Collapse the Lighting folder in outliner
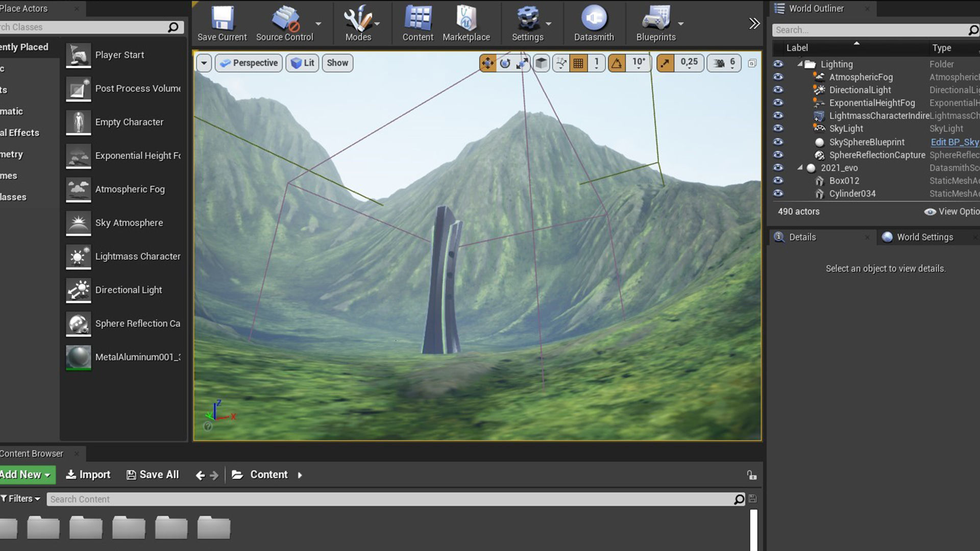The width and height of the screenshot is (980, 551). click(800, 64)
